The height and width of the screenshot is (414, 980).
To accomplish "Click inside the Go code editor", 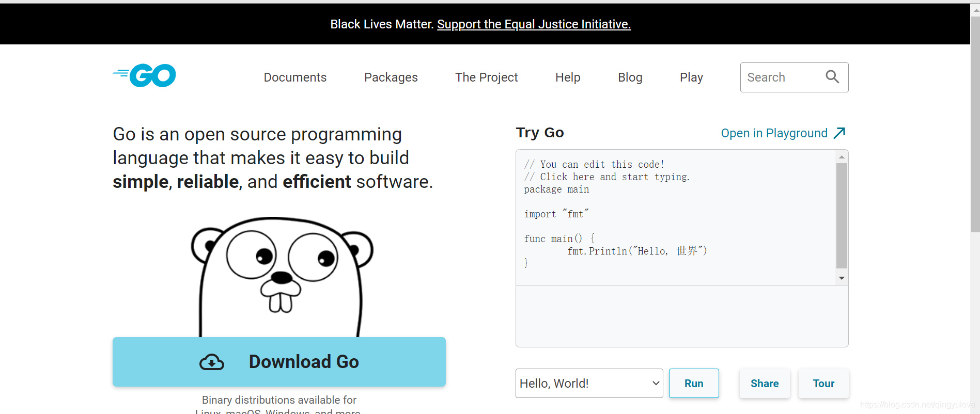I will click(676, 217).
